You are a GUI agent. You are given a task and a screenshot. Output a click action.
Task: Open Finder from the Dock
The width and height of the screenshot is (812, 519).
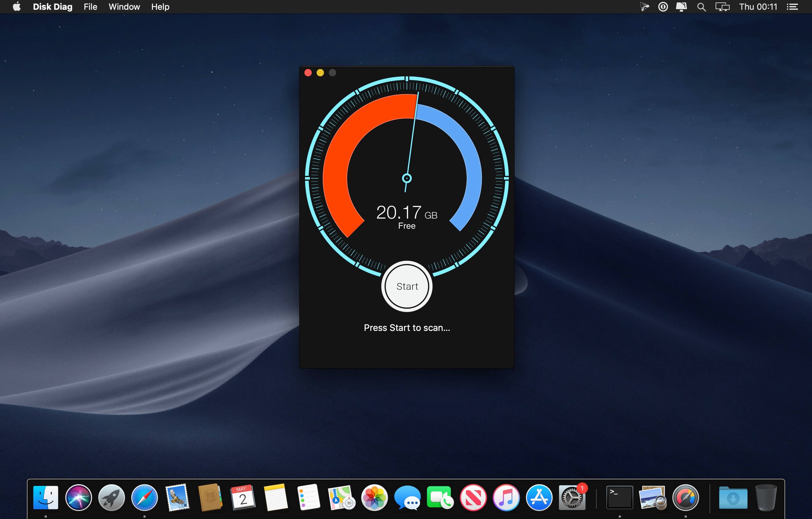click(46, 497)
